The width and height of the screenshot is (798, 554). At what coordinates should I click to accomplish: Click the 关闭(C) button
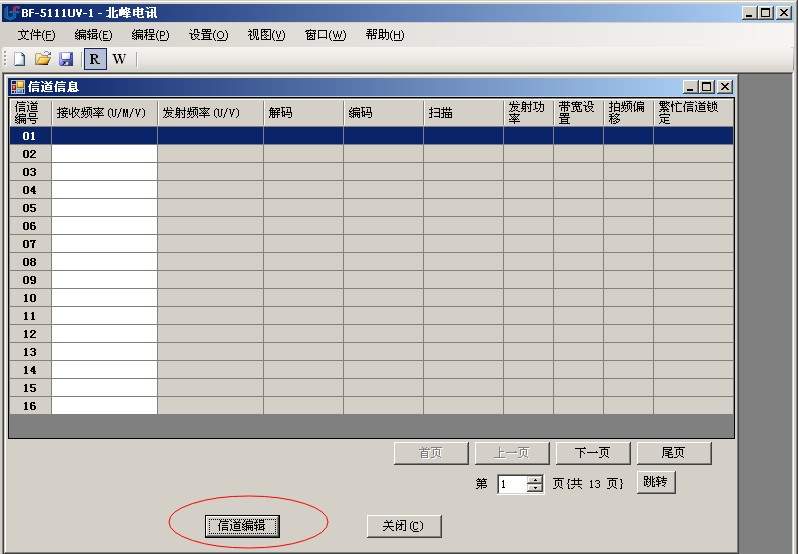coord(403,526)
